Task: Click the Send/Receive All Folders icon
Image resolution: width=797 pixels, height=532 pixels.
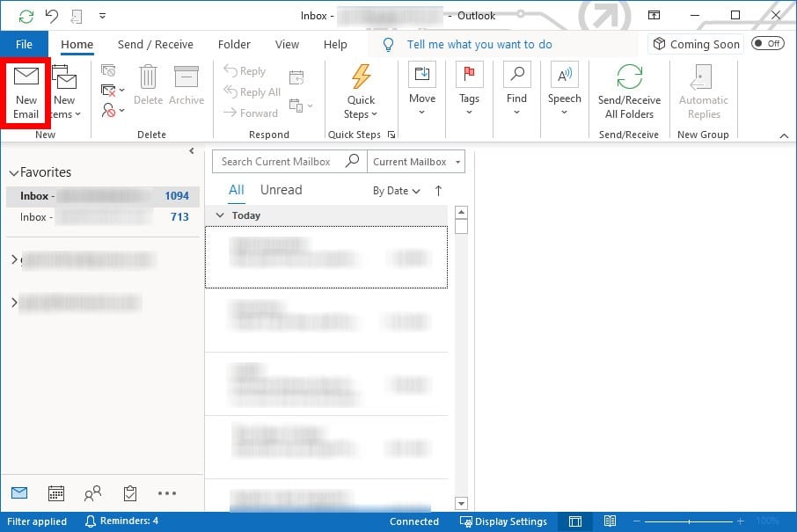Action: click(x=629, y=77)
